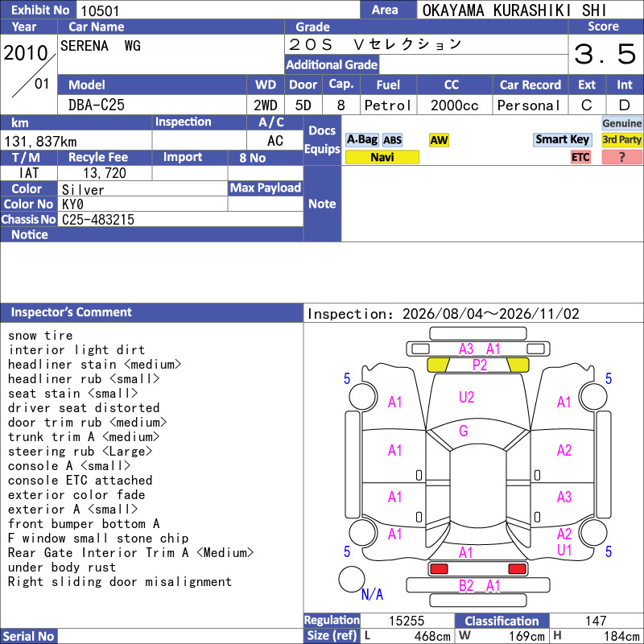Click the 2000cc engine value
This screenshot has height=644, width=644.
click(x=455, y=105)
